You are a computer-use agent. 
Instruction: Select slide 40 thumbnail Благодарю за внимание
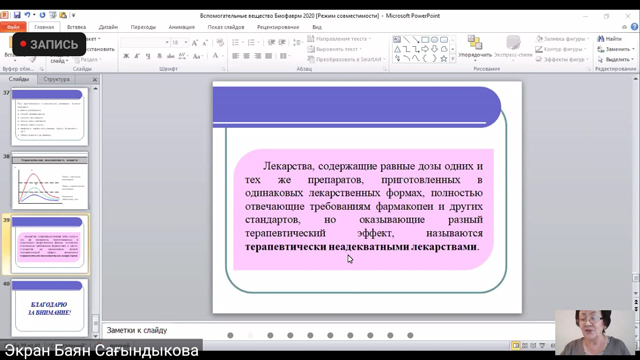click(49, 308)
